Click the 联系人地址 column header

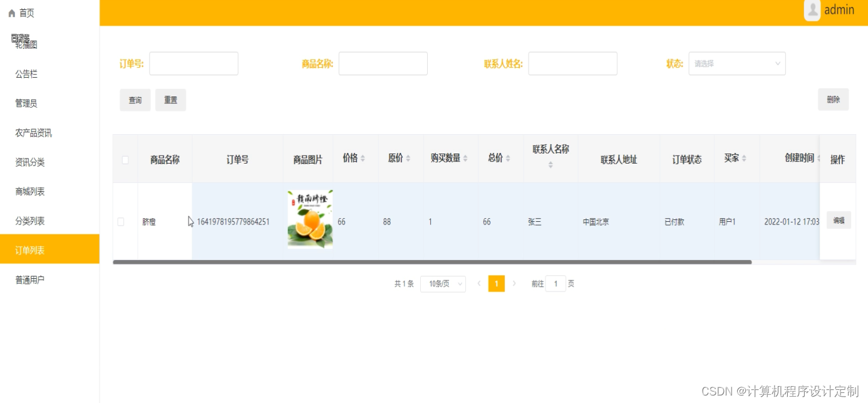coord(619,160)
